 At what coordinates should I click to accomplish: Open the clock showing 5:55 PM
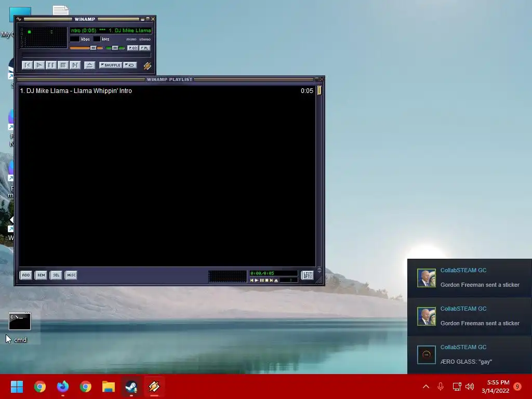[x=496, y=387]
